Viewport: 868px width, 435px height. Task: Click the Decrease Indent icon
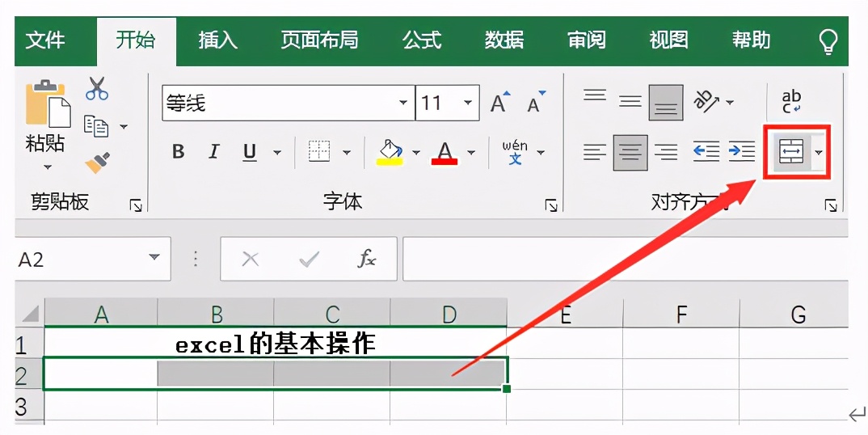(706, 152)
